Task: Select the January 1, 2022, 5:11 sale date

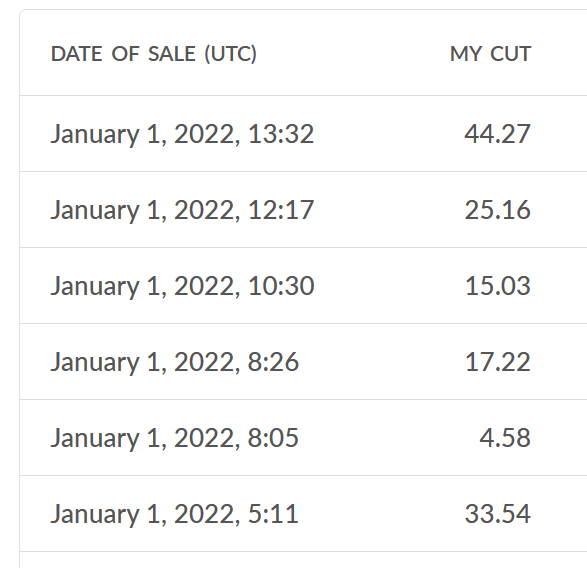Action: [174, 513]
